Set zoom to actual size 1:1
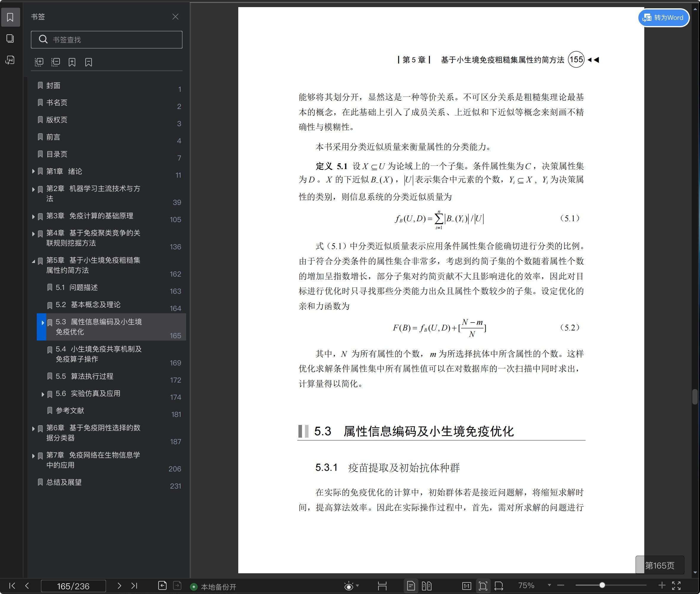700x594 pixels. click(466, 586)
